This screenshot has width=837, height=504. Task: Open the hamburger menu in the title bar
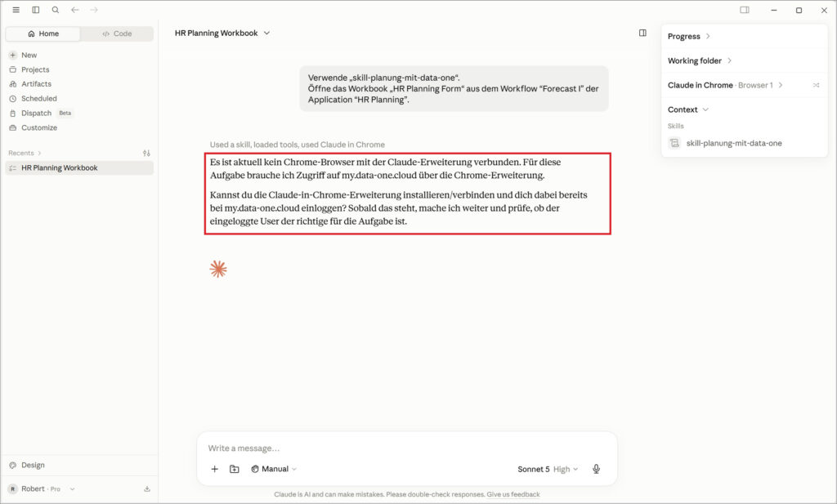[16, 10]
